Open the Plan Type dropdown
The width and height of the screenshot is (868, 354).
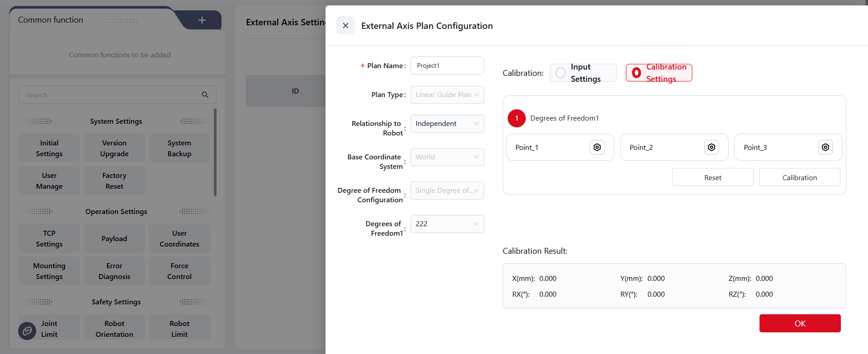point(447,95)
